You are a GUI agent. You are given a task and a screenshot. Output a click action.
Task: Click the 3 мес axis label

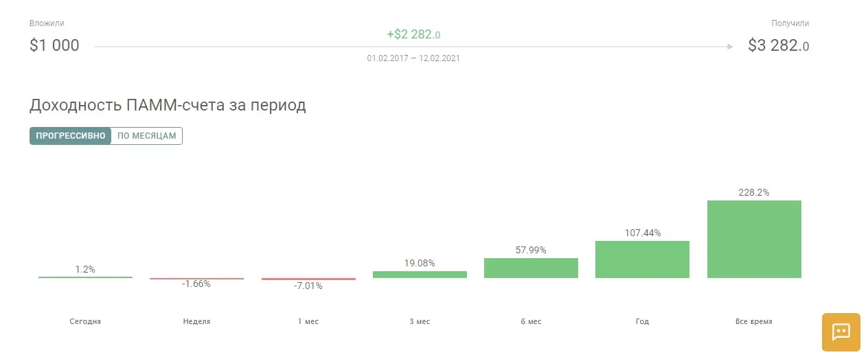point(420,321)
